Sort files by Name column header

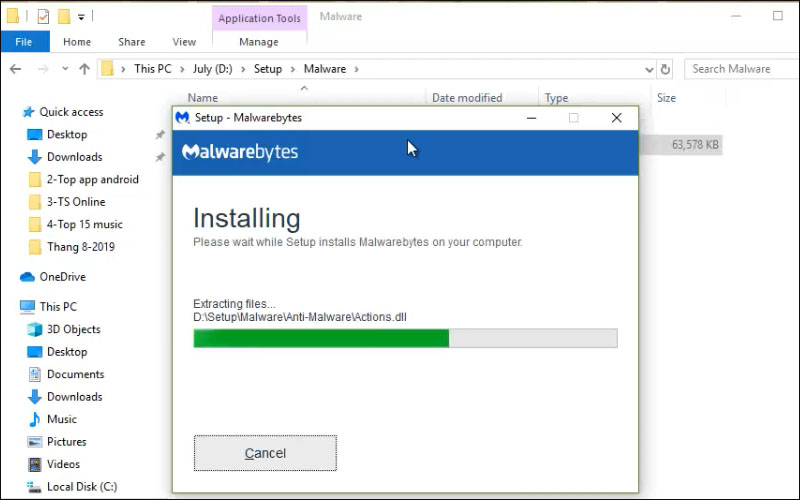pyautogui.click(x=203, y=97)
